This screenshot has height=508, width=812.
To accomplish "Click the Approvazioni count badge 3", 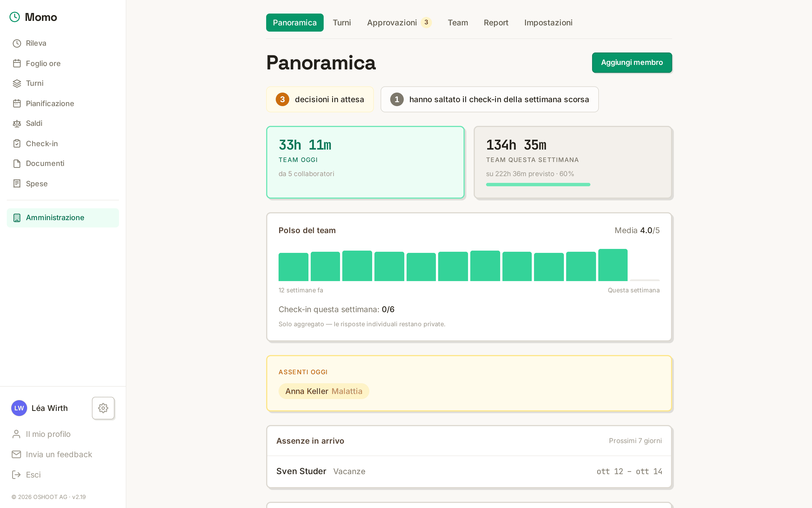I will point(426,23).
